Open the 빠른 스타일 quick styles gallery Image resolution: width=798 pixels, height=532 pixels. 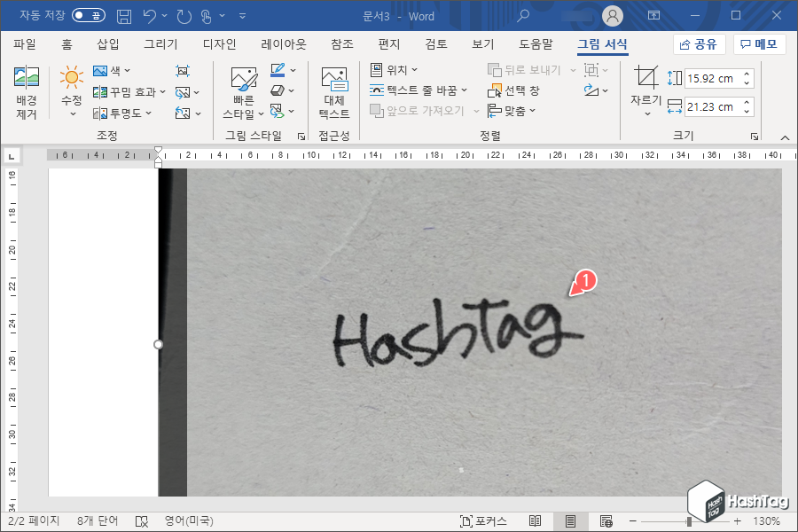(x=243, y=93)
